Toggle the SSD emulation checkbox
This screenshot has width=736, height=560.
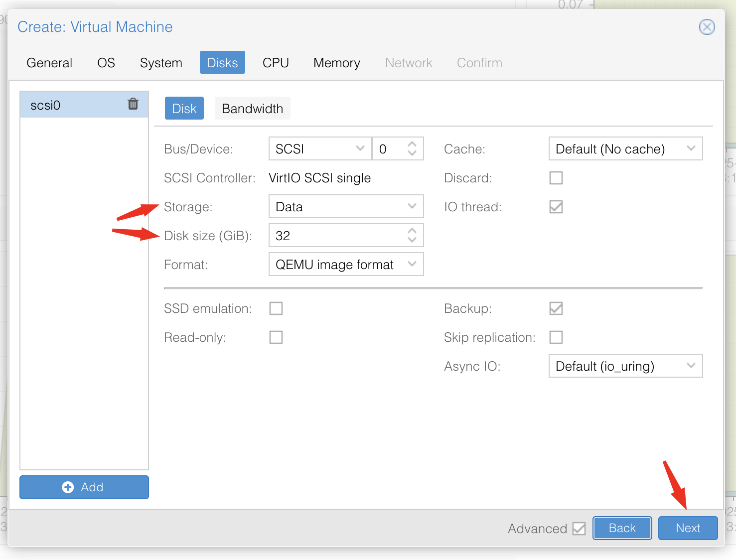tap(276, 308)
